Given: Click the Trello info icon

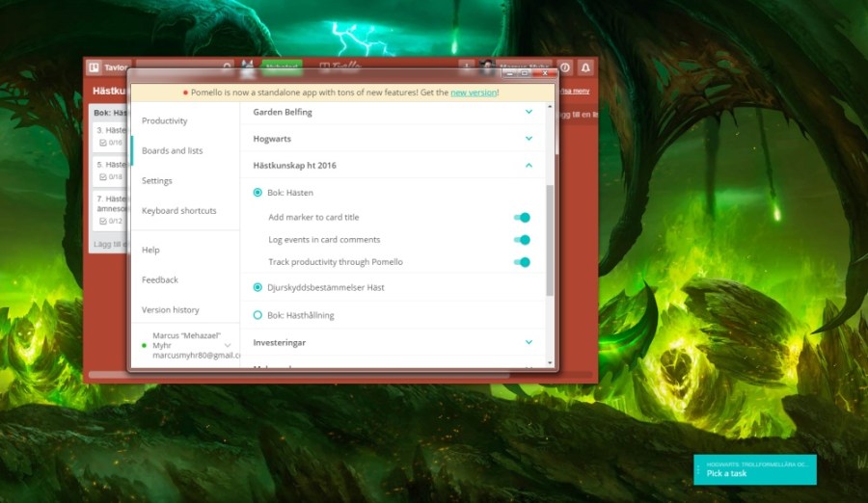Looking at the screenshot, I should click(566, 67).
